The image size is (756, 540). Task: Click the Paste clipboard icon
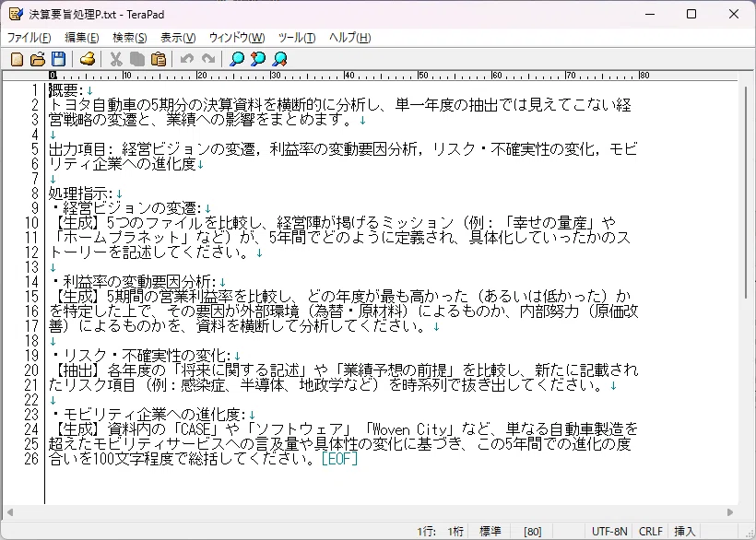pyautogui.click(x=159, y=59)
